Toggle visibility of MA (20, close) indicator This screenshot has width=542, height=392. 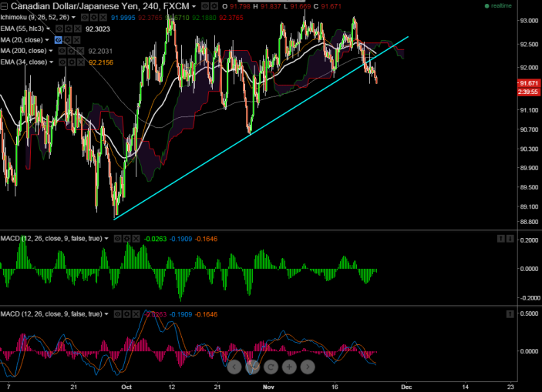pyautogui.click(x=58, y=39)
